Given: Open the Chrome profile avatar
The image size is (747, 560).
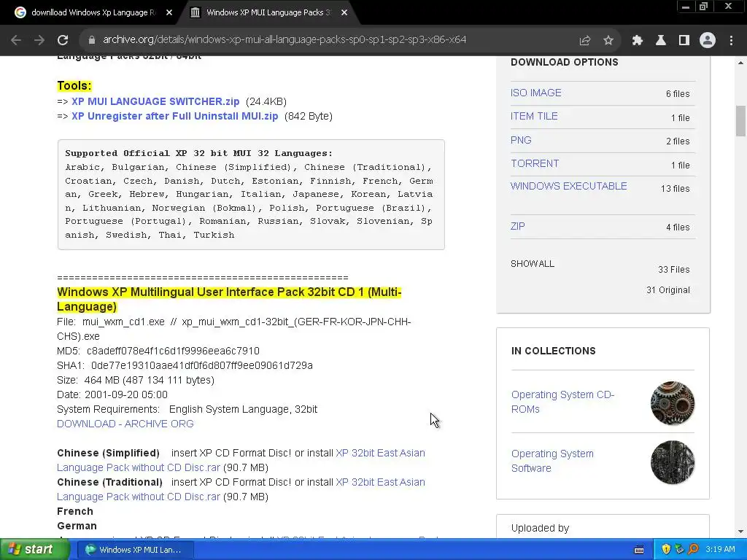Looking at the screenshot, I should (708, 41).
